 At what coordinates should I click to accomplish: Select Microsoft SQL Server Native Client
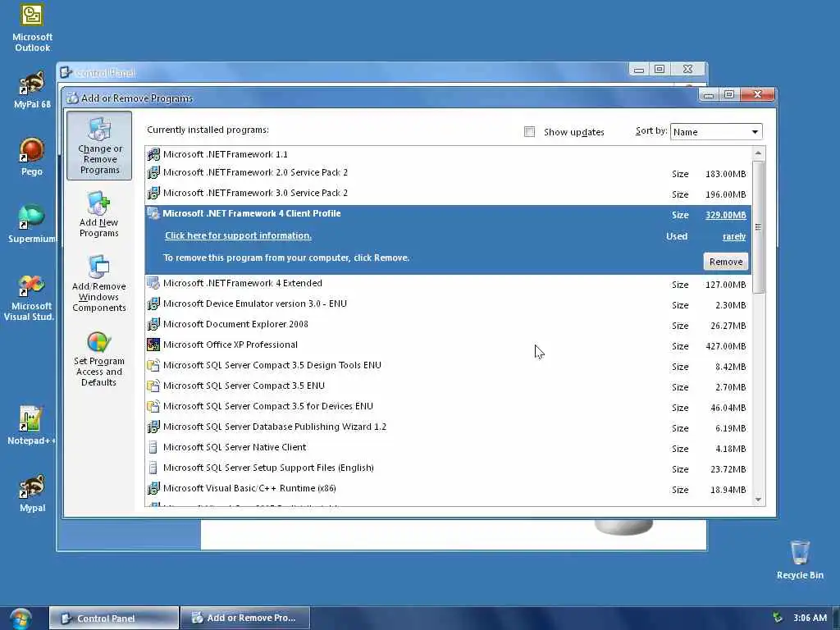click(448, 448)
